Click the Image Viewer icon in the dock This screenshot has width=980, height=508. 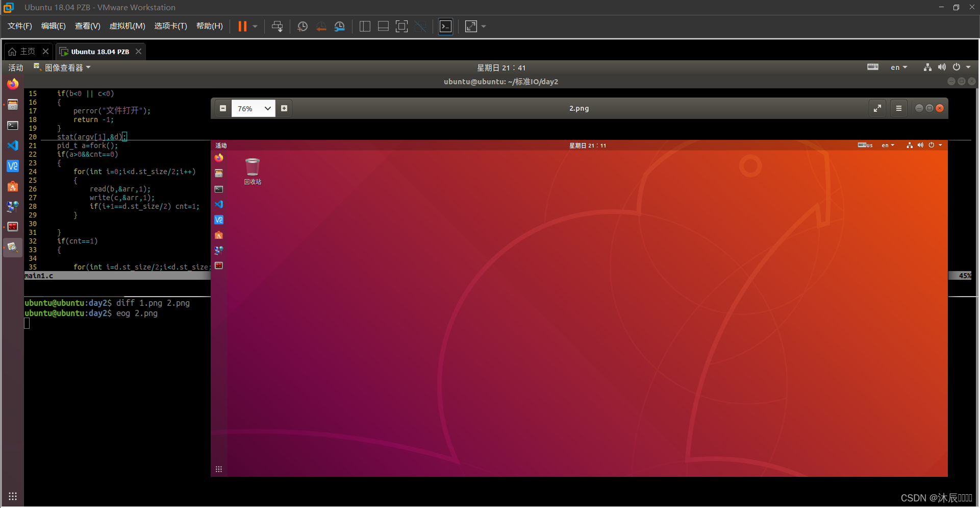(13, 247)
